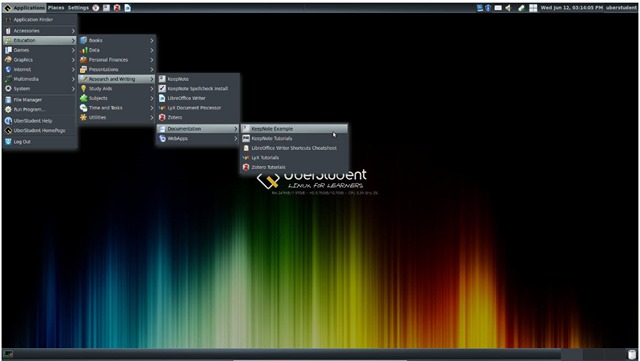Expand the Subjects submenu arrow
This screenshot has width=640, height=361.
[151, 98]
